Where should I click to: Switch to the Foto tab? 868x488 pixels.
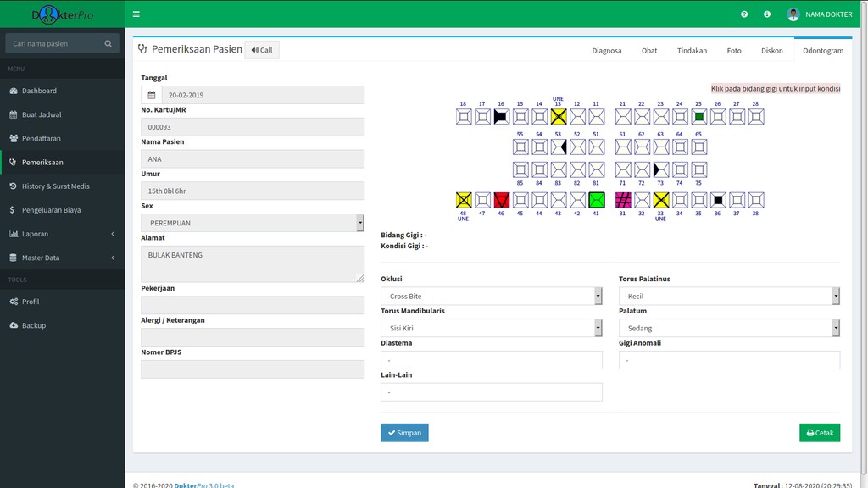click(x=734, y=50)
